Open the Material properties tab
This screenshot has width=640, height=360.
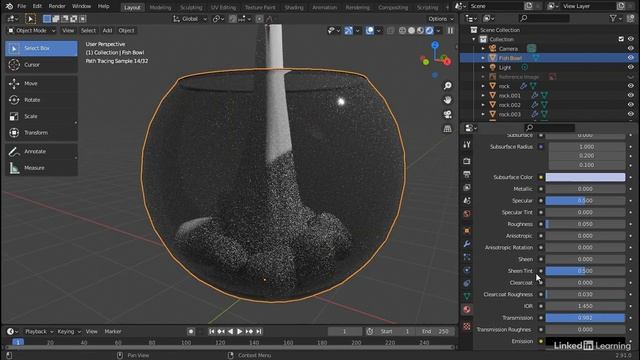(467, 309)
